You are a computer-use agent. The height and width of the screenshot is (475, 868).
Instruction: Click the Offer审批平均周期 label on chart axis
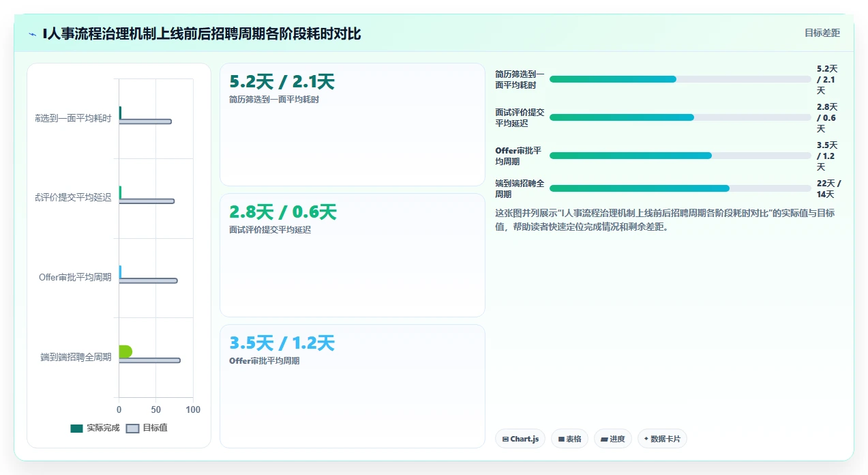point(75,277)
